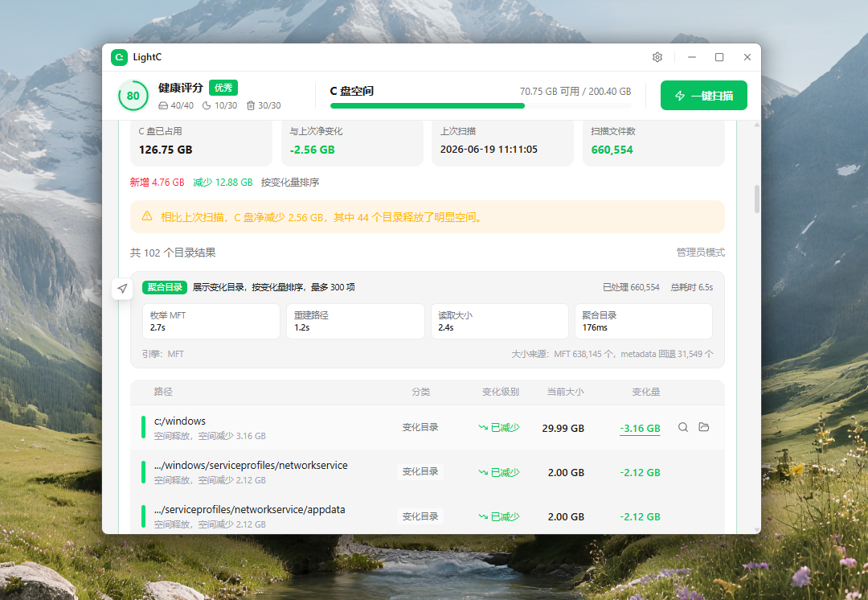This screenshot has height=600, width=868.
Task: Click 管理员模式 link
Action: 700,252
